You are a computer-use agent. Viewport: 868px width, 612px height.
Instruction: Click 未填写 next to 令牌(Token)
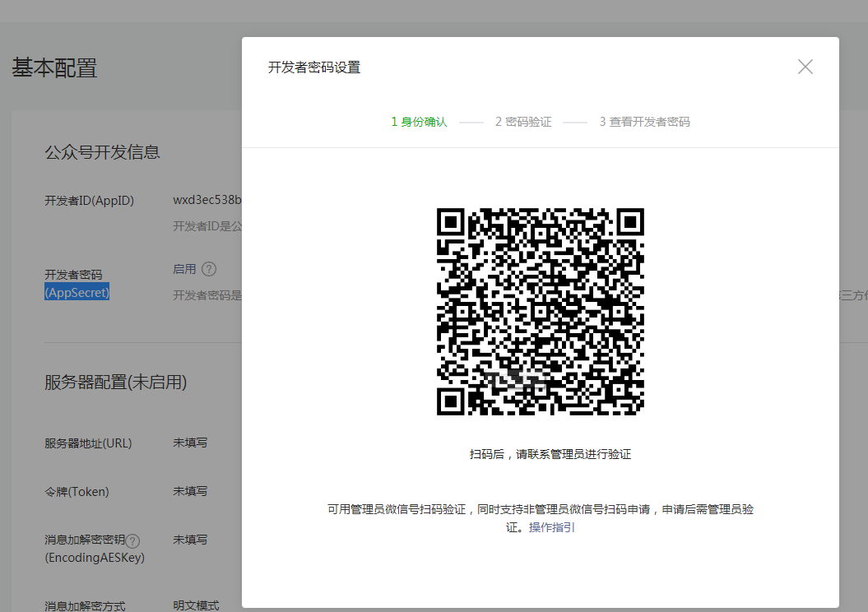(x=190, y=491)
